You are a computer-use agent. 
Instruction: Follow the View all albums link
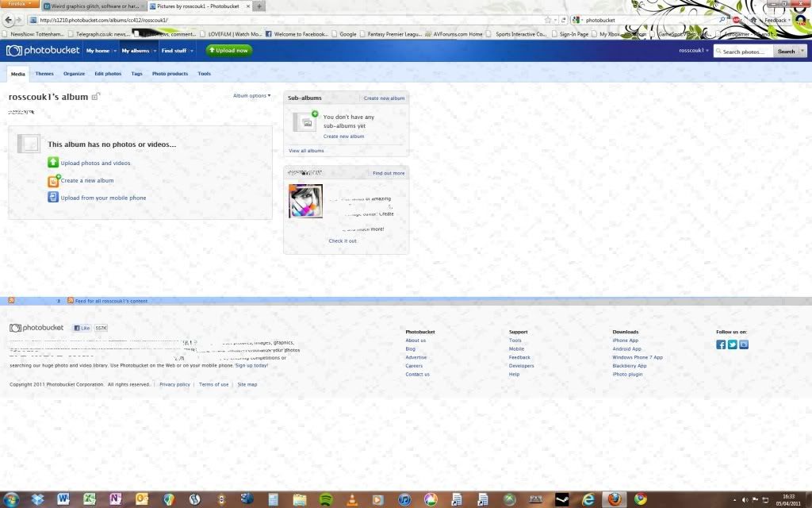click(x=306, y=150)
